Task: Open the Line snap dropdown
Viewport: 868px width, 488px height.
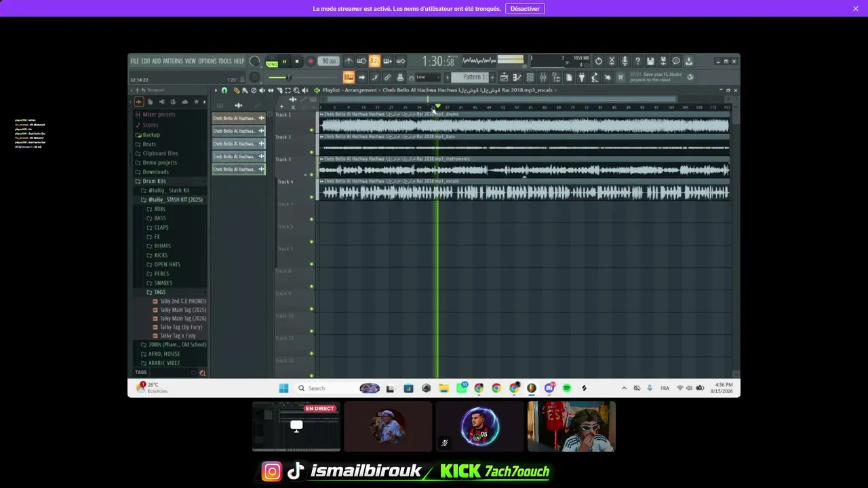Action: (427, 77)
